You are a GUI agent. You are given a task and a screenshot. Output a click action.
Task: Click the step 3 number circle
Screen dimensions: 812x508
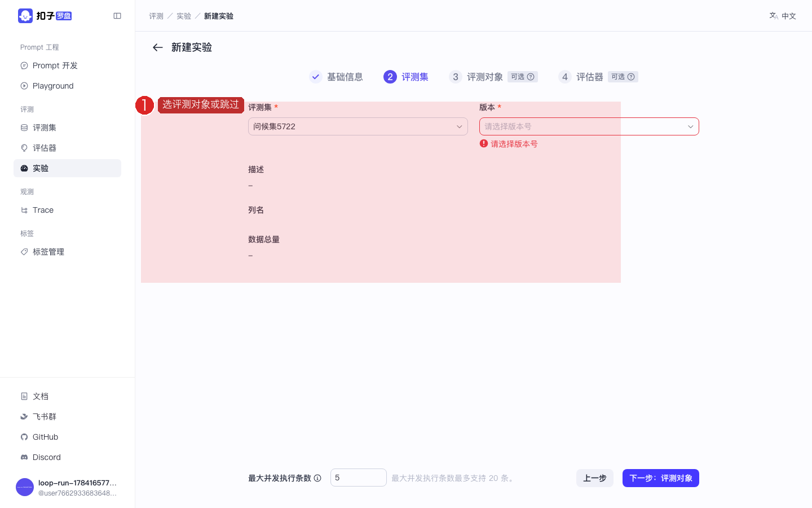click(456, 77)
